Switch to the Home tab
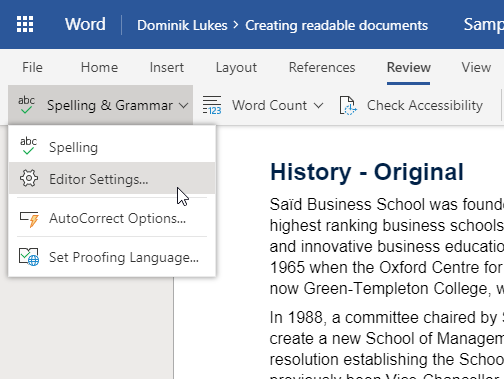The image size is (504, 379). pos(99,67)
